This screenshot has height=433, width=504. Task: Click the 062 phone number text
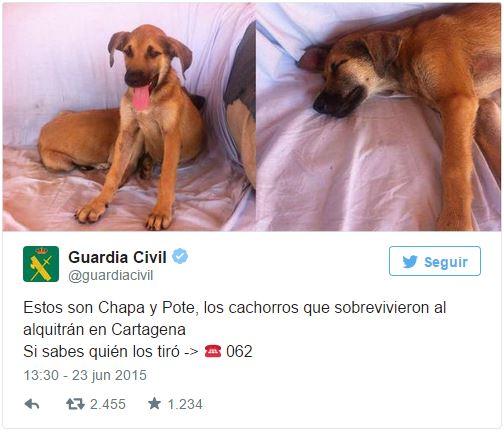pos(239,351)
